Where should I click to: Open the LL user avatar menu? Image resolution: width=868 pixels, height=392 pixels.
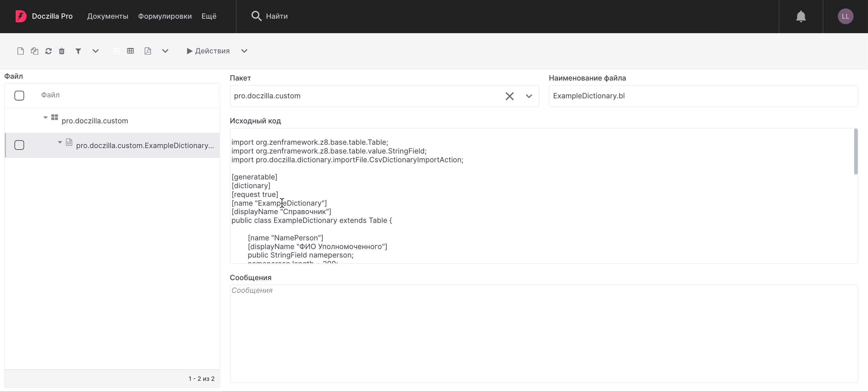coord(845,16)
